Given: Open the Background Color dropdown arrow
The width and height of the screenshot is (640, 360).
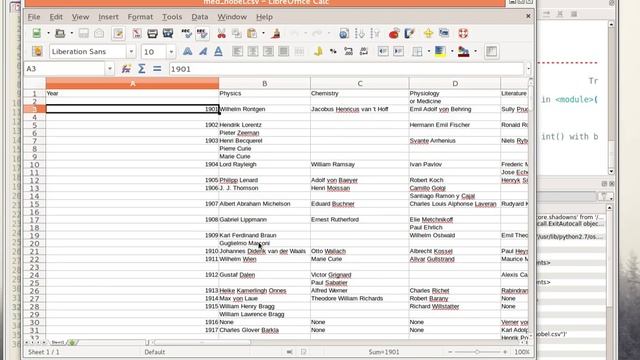Looking at the screenshot, I should pyautogui.click(x=452, y=51).
